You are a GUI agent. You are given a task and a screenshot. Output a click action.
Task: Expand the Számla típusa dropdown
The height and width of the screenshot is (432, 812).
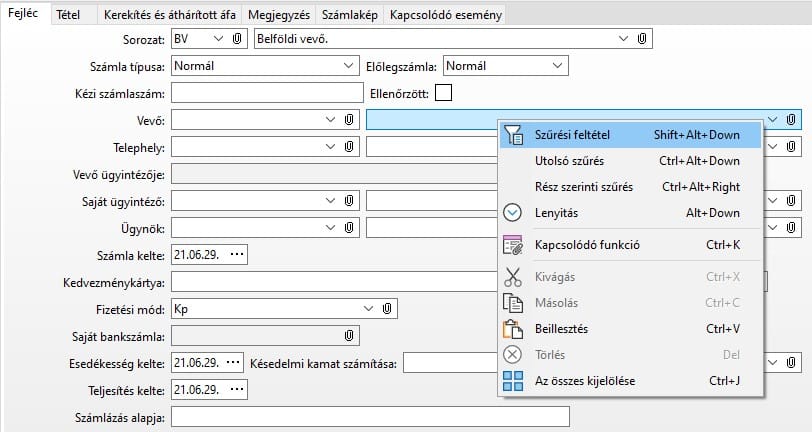click(348, 66)
